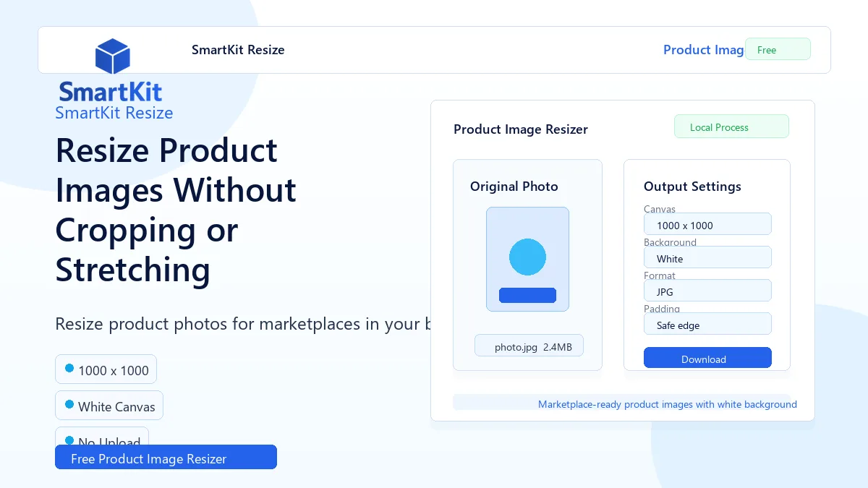Select the Canvas 1000 x 1000 field
The width and height of the screenshot is (868, 488).
(x=707, y=224)
